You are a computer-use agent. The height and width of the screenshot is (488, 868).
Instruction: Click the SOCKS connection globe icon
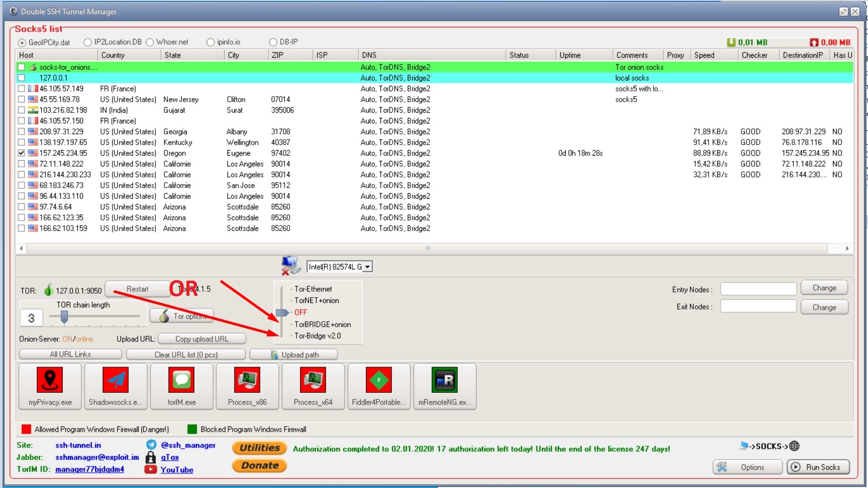point(794,446)
